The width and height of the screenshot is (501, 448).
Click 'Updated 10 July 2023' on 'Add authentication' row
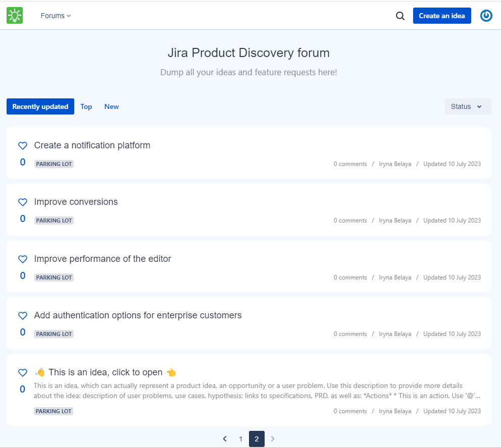(x=452, y=334)
